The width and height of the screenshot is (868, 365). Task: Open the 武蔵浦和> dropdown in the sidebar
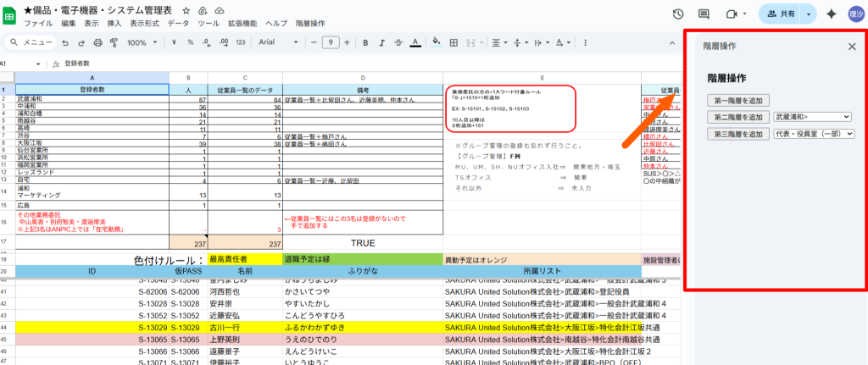click(x=812, y=117)
